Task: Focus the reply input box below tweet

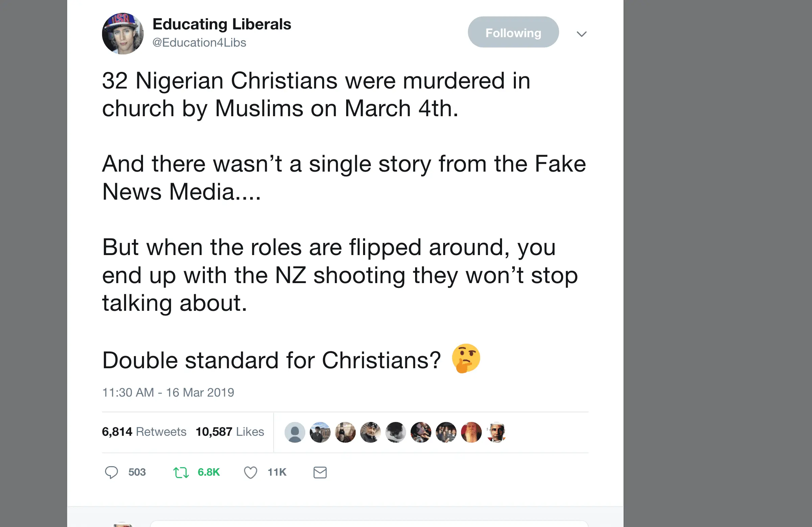Action: [x=368, y=524]
